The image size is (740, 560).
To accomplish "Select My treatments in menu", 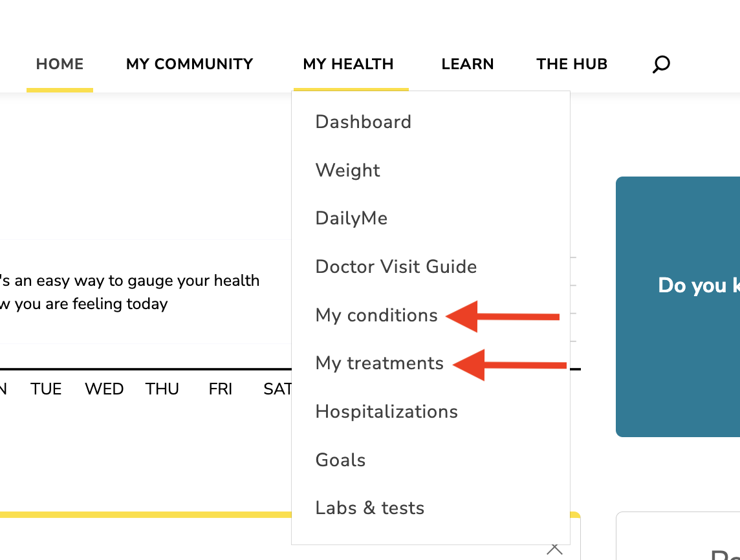I will pyautogui.click(x=380, y=363).
